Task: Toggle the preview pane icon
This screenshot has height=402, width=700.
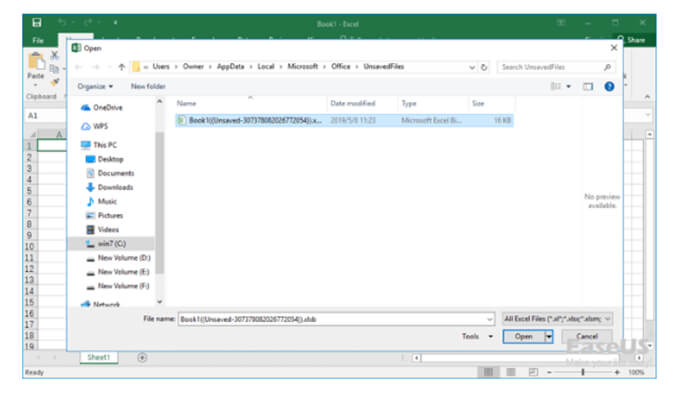Action: [588, 86]
